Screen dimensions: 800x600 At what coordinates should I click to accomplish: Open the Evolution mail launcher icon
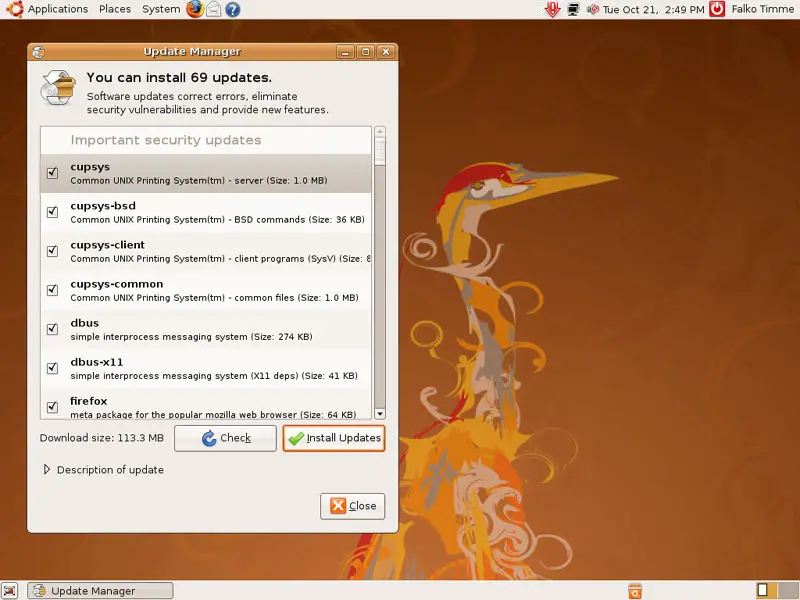pos(214,9)
